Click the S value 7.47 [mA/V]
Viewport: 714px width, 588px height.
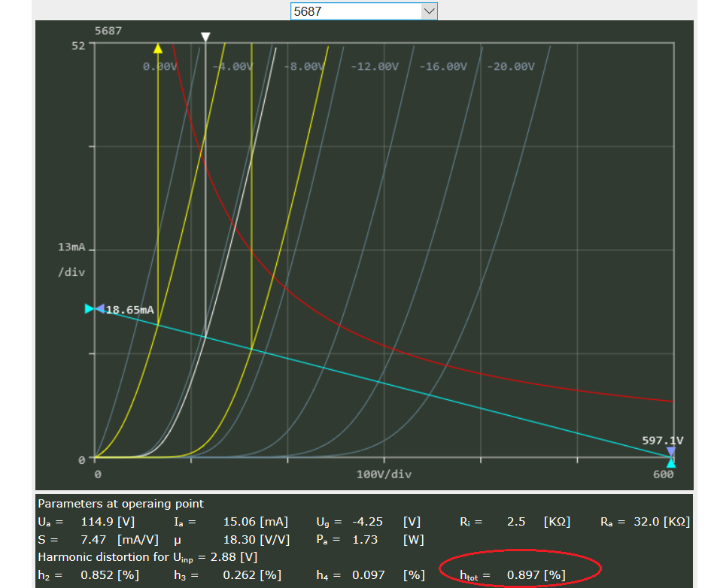tap(120, 540)
